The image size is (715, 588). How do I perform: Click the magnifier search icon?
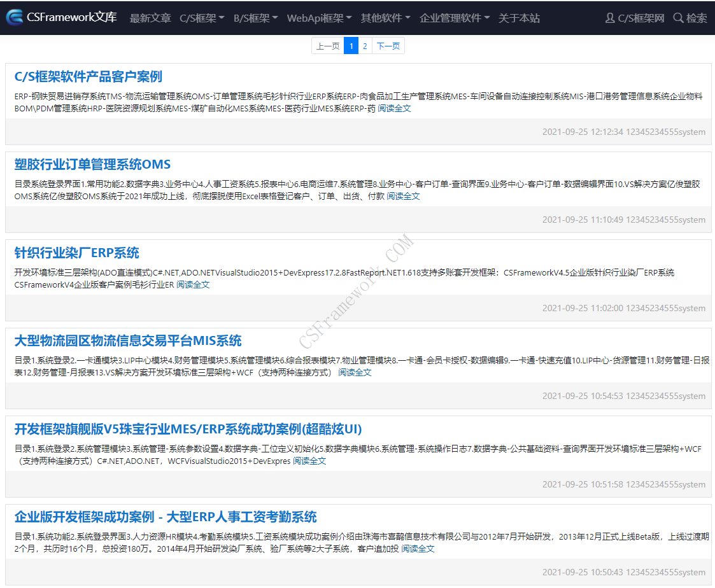pos(679,18)
